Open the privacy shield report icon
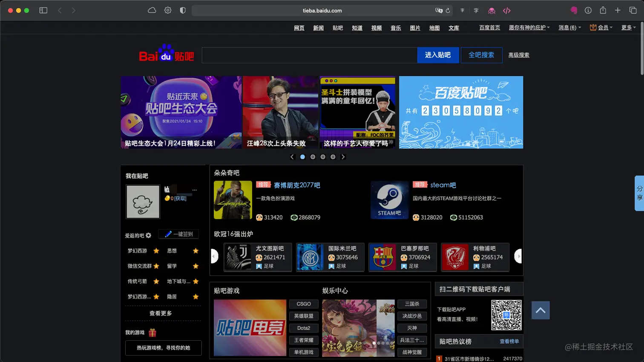The width and height of the screenshot is (644, 362). (x=183, y=10)
